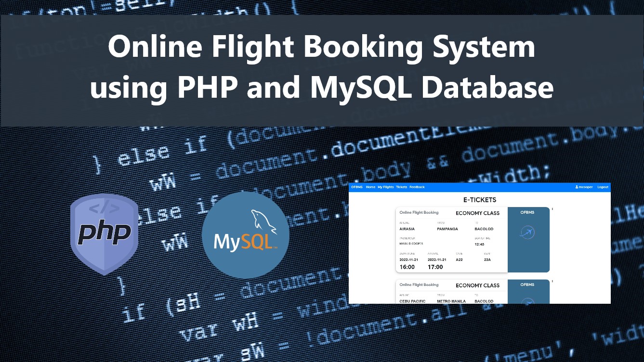The image size is (644, 362).
Task: Click the PHP shield logo
Action: (x=104, y=234)
